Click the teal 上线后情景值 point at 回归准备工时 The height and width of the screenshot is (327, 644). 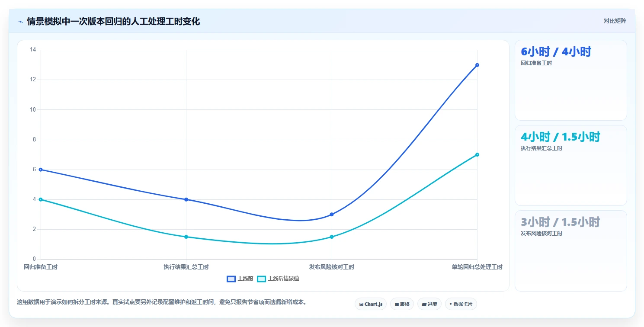point(41,199)
